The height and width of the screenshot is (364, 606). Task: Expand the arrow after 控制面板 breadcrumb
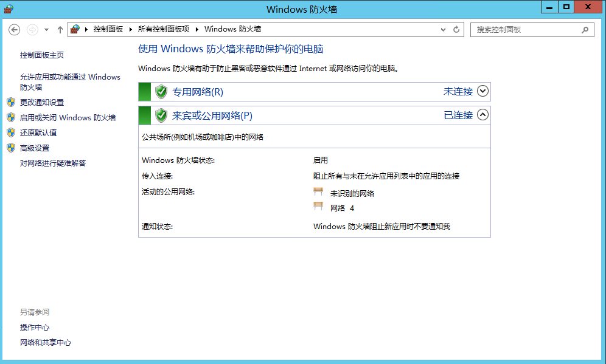coord(131,29)
